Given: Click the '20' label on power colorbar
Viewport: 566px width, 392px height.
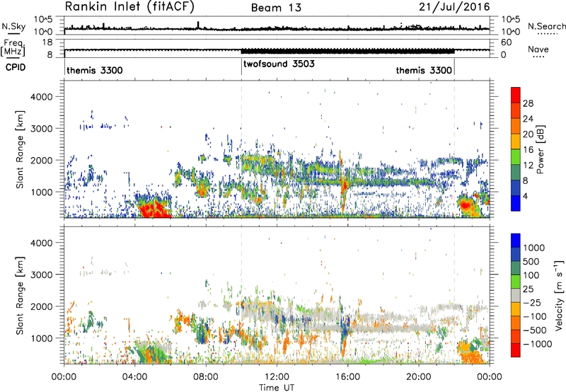Looking at the screenshot, I should (528, 134).
